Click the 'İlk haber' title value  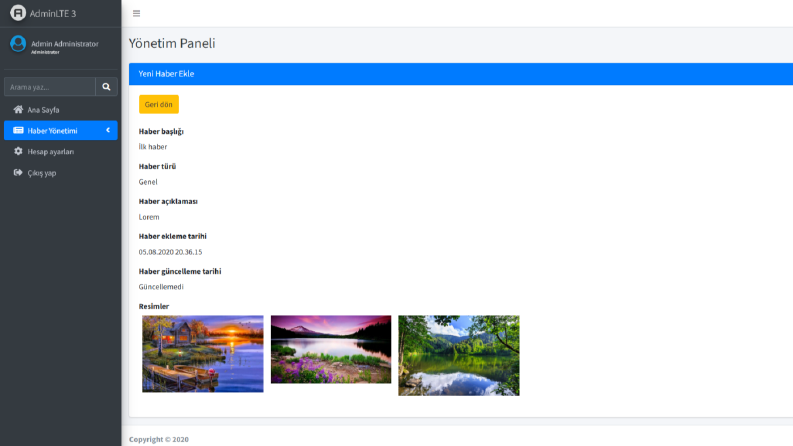tap(153, 147)
